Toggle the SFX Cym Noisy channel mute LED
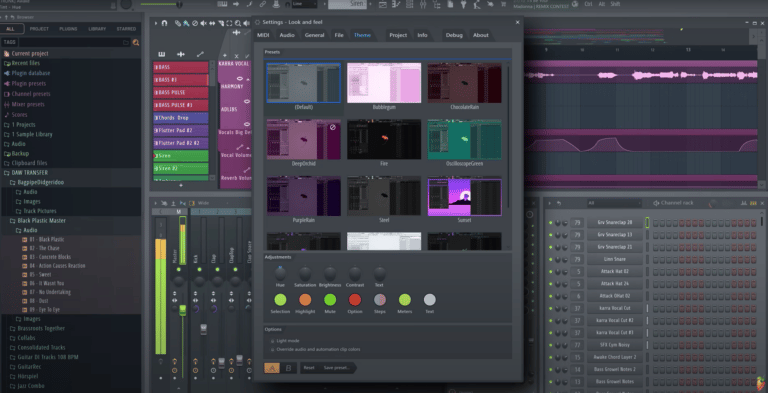The width and height of the screenshot is (768, 393). click(x=551, y=345)
